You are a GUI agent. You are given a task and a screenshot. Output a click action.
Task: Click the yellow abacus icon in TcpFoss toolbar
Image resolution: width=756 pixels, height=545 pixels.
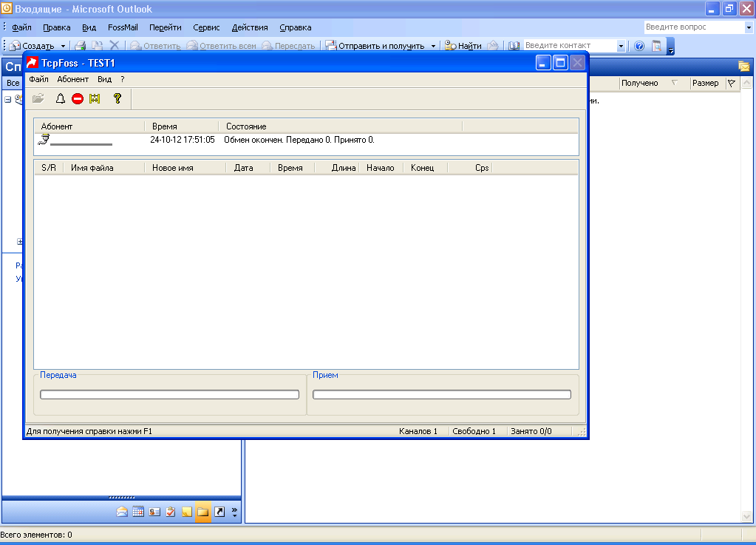click(95, 98)
